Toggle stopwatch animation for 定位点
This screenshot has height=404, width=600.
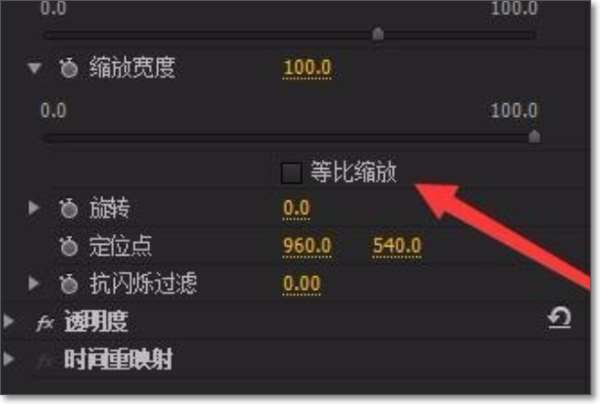coord(69,246)
